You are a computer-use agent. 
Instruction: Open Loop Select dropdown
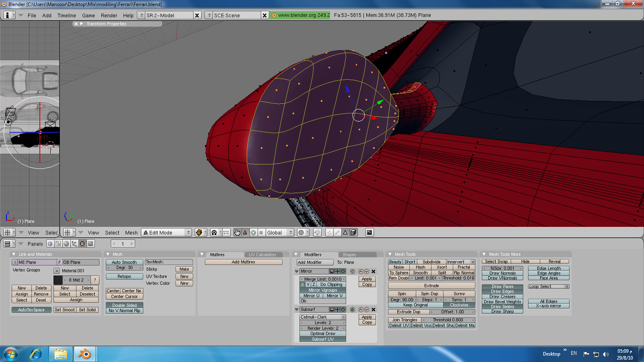pos(549,286)
